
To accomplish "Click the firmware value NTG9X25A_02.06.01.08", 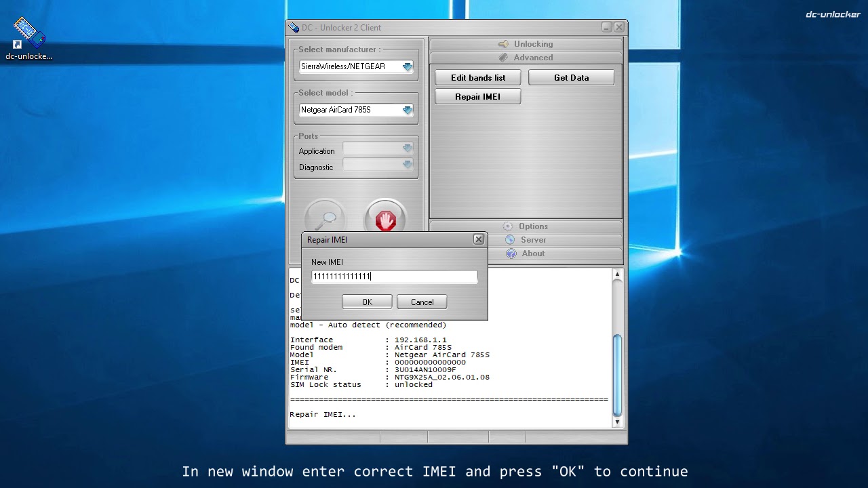I will point(442,378).
